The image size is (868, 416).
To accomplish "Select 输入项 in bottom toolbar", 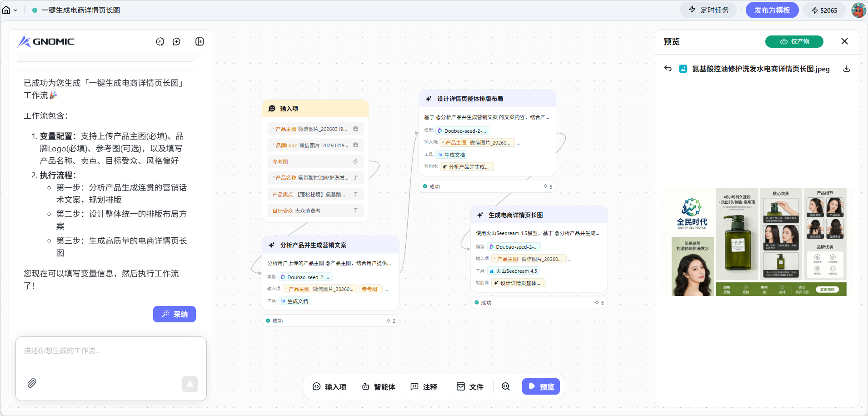I will (329, 386).
